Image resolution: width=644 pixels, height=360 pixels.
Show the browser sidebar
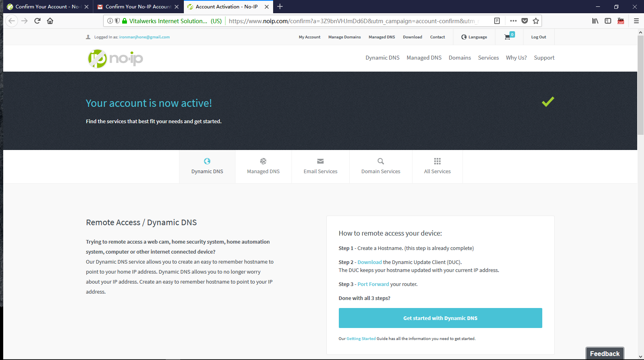608,21
